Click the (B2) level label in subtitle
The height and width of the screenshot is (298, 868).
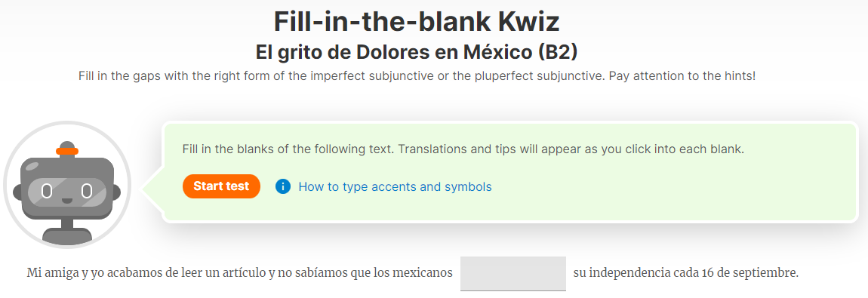tap(558, 52)
